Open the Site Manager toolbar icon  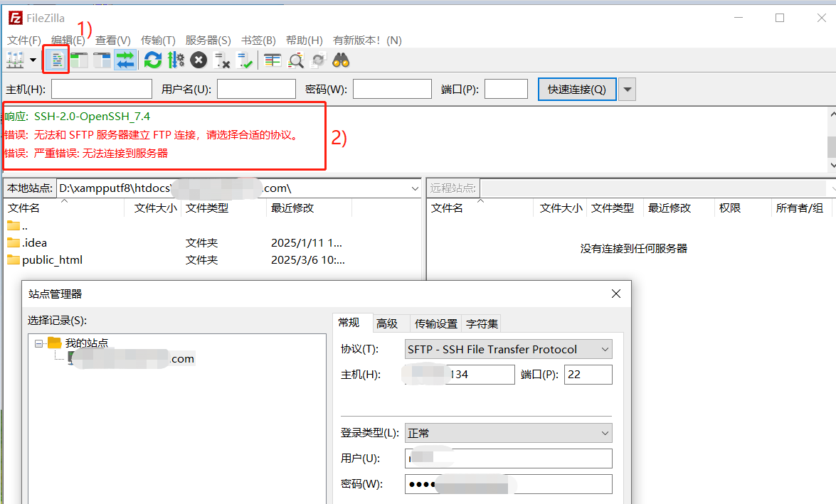click(x=15, y=60)
